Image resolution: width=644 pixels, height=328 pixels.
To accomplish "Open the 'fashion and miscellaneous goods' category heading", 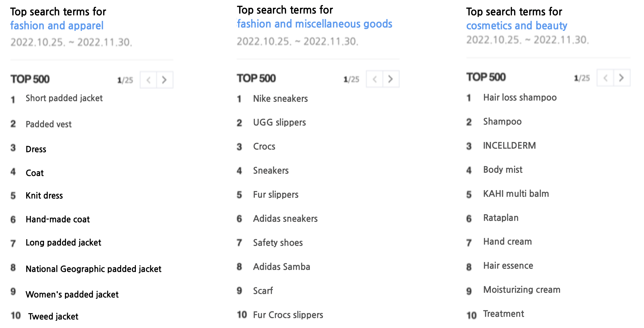I will (315, 24).
